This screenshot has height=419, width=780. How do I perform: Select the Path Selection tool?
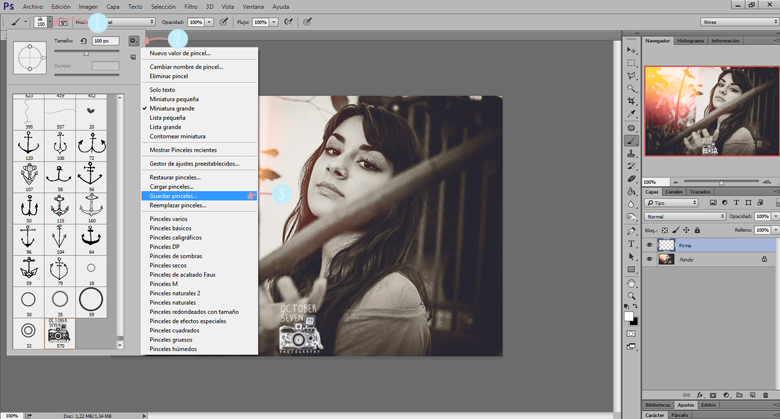631,257
